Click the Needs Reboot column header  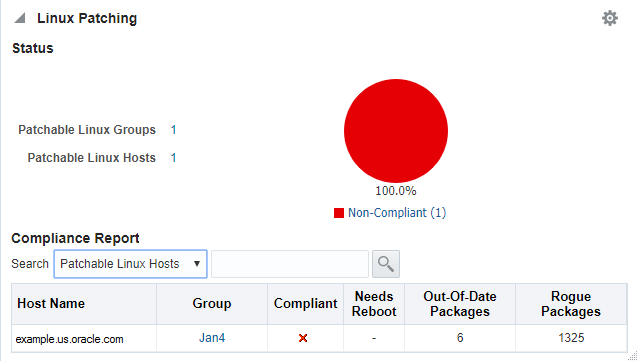pos(374,304)
